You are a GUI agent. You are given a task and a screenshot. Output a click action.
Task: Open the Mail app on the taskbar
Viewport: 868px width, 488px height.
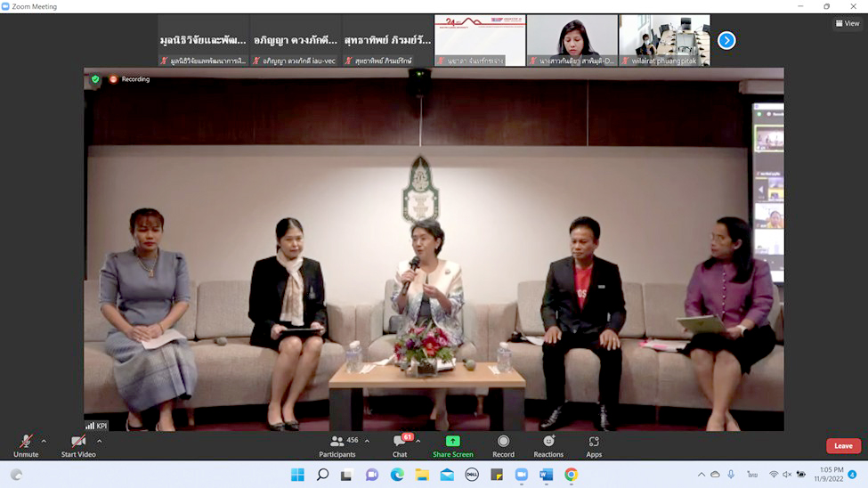(x=447, y=475)
